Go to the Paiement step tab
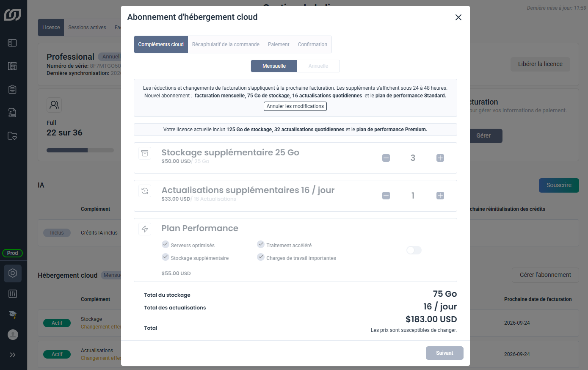This screenshot has width=588, height=370. pyautogui.click(x=279, y=44)
